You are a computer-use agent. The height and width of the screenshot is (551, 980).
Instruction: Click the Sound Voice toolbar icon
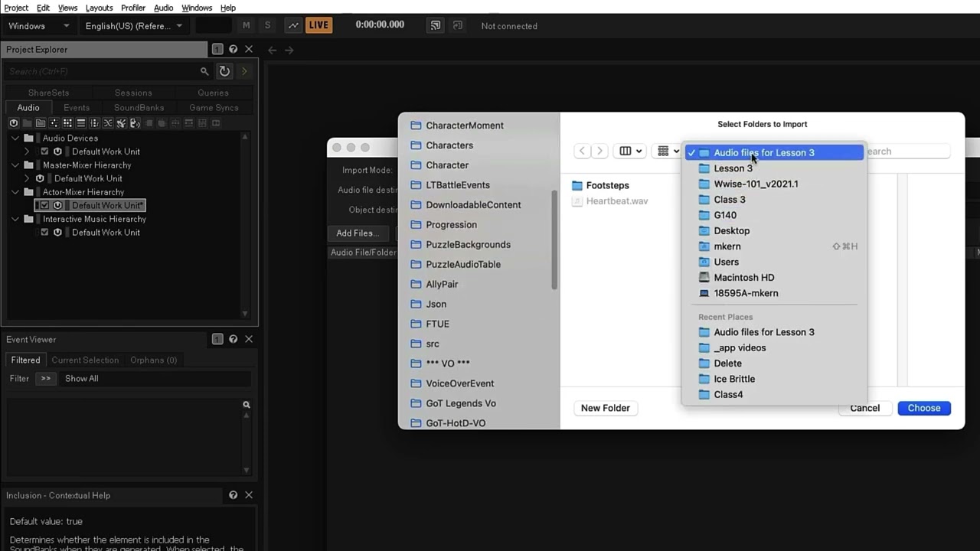135,123
